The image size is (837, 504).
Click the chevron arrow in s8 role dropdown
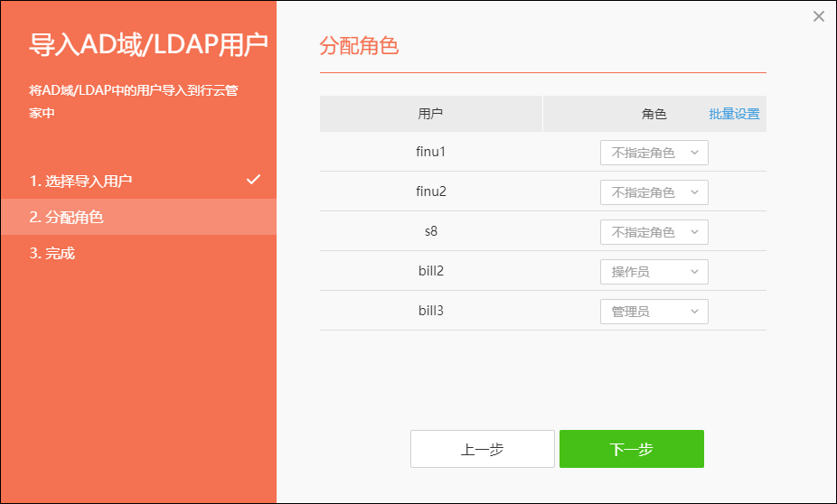(x=694, y=232)
